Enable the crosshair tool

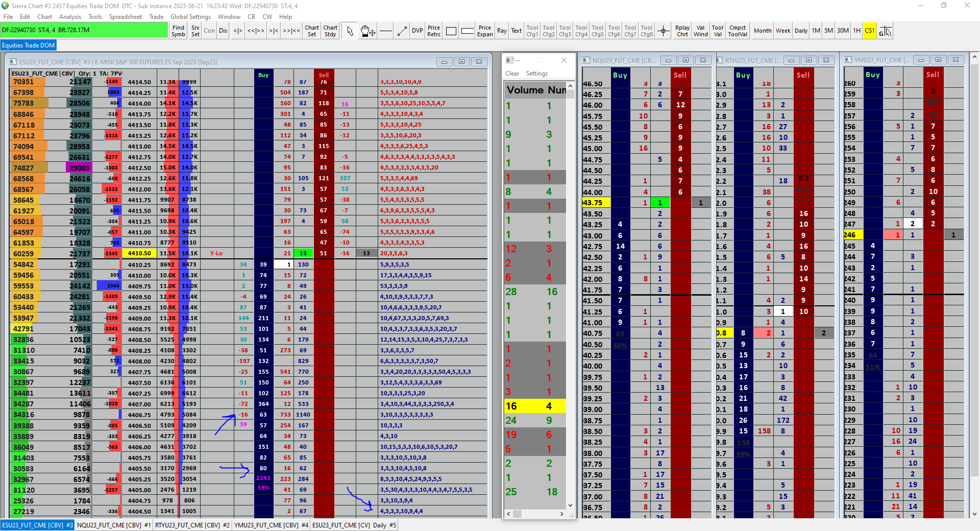663,31
